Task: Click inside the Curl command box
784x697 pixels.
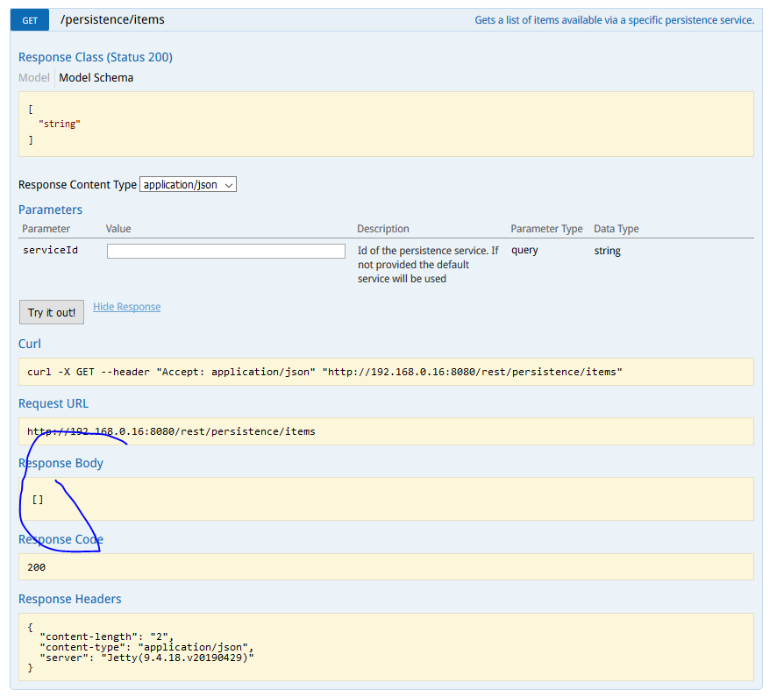Action: coord(386,372)
